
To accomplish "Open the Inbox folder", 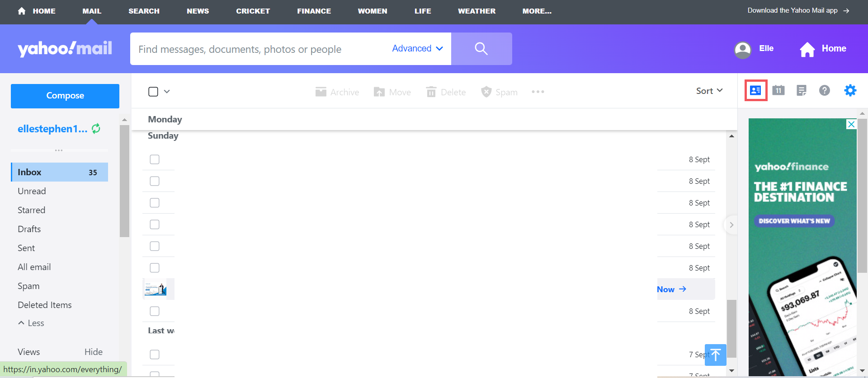I will 59,172.
